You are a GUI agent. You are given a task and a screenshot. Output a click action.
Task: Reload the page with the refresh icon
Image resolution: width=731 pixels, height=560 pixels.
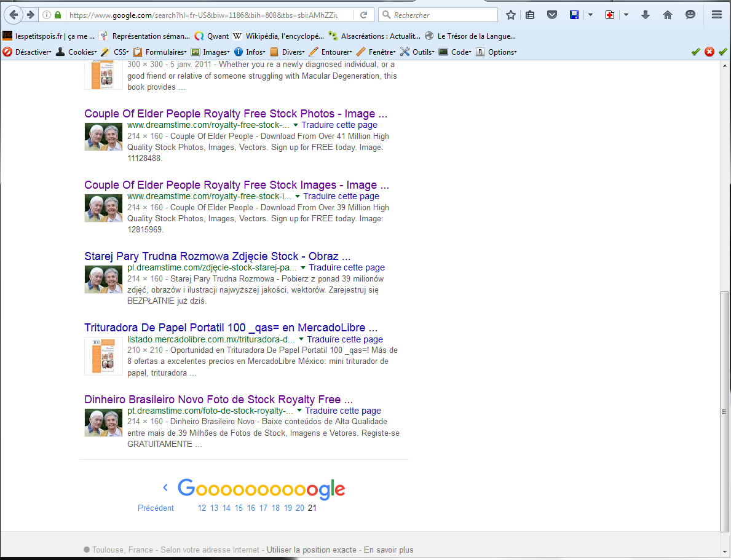point(364,15)
